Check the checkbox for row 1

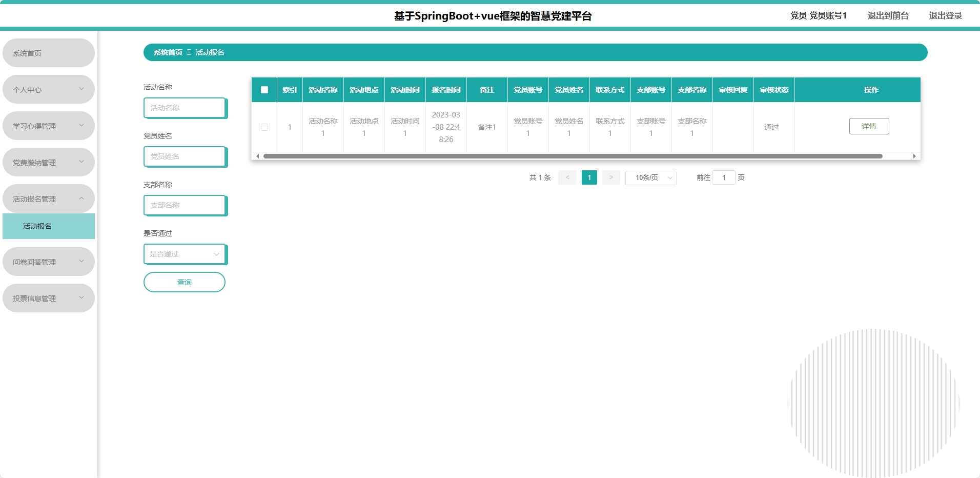coord(264,127)
